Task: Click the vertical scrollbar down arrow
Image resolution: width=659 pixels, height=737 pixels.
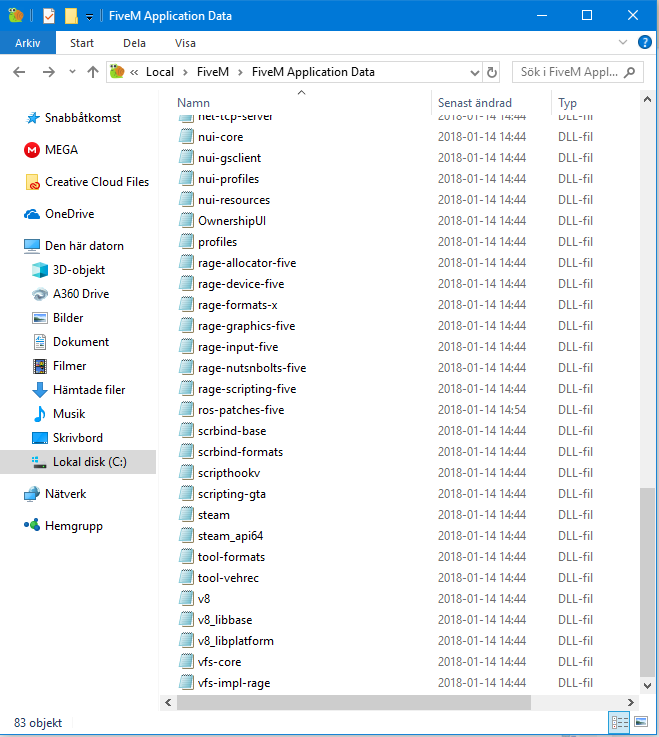Action: 647,685
